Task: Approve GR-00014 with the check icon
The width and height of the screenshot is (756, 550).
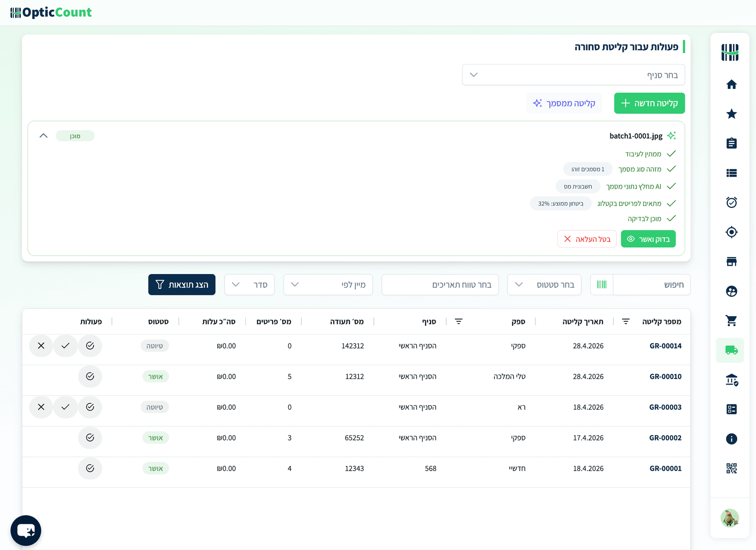Action: coord(65,346)
